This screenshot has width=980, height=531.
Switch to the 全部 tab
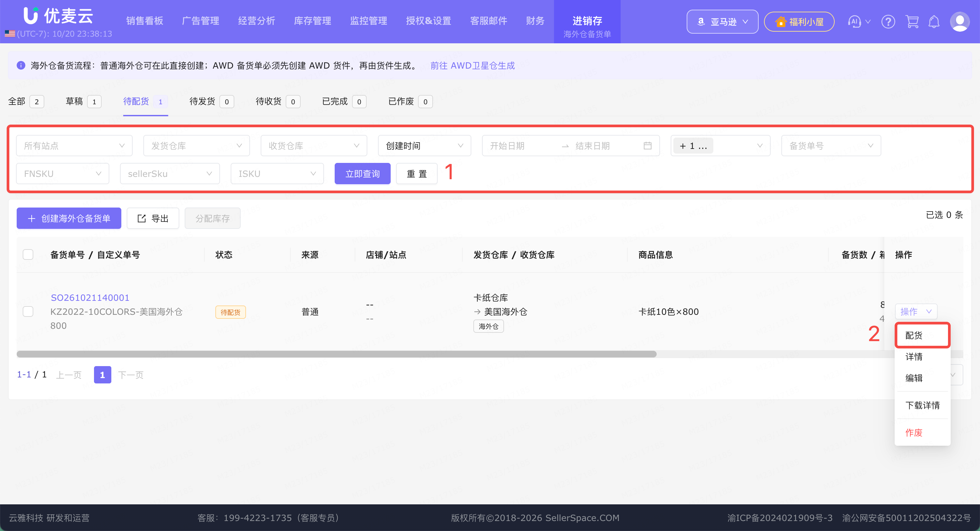click(26, 102)
